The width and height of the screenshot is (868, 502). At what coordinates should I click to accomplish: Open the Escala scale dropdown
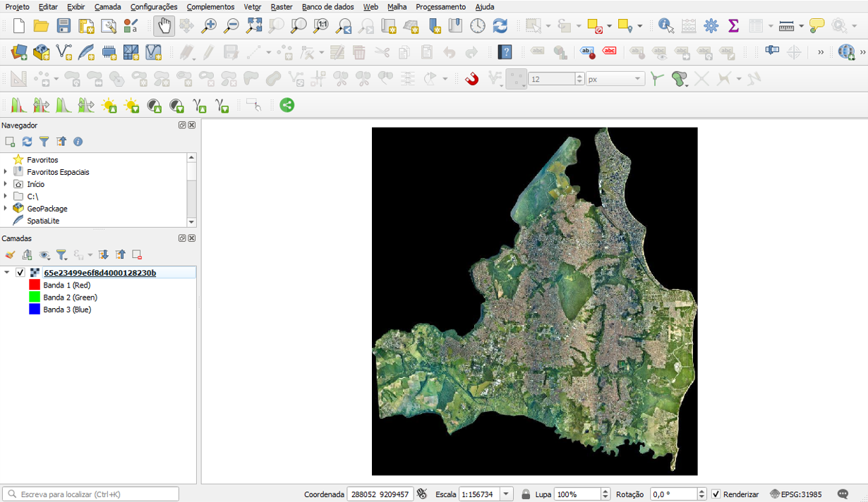[506, 494]
